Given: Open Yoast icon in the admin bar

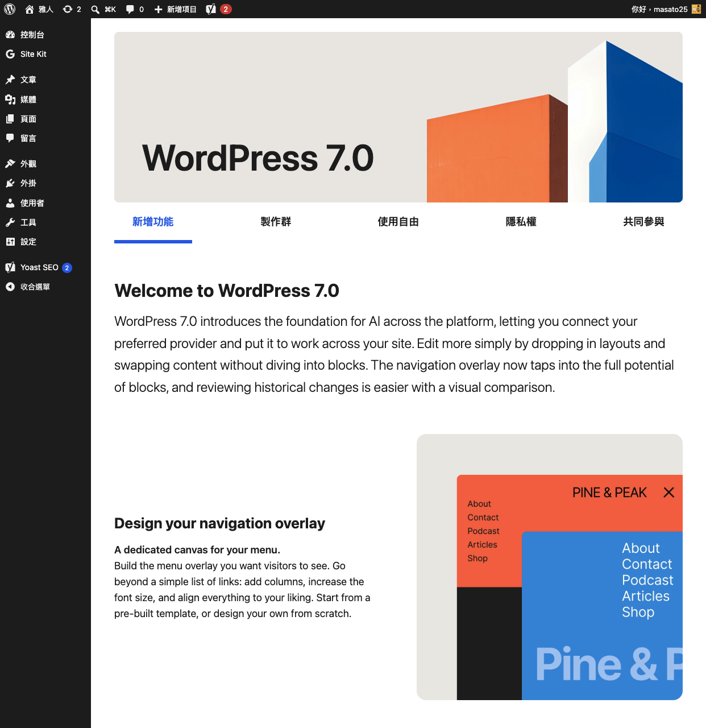Looking at the screenshot, I should (211, 9).
